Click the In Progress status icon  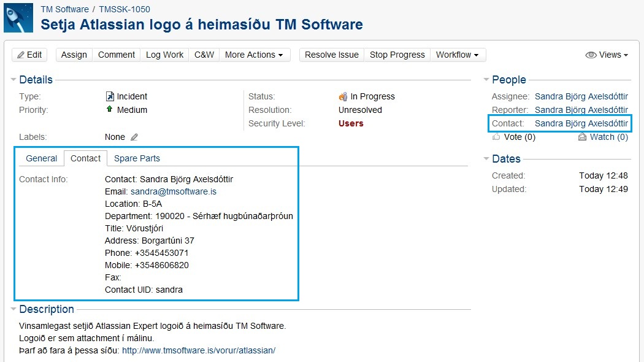click(x=343, y=96)
